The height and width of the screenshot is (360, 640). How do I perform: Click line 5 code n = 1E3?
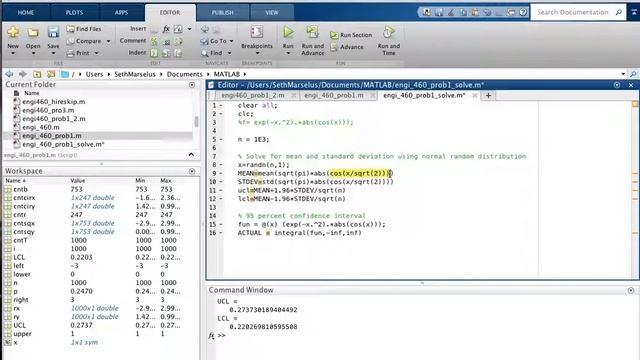pyautogui.click(x=253, y=140)
